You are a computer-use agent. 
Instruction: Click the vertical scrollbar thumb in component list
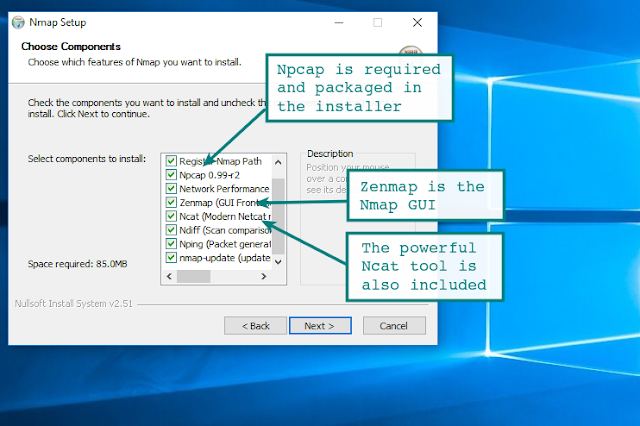278,216
